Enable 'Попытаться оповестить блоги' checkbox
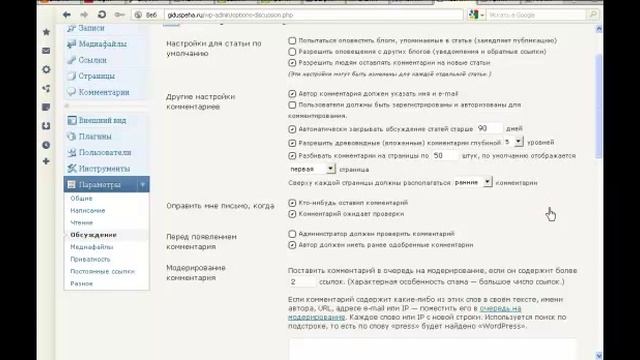This screenshot has height=360, width=640. pyautogui.click(x=292, y=40)
